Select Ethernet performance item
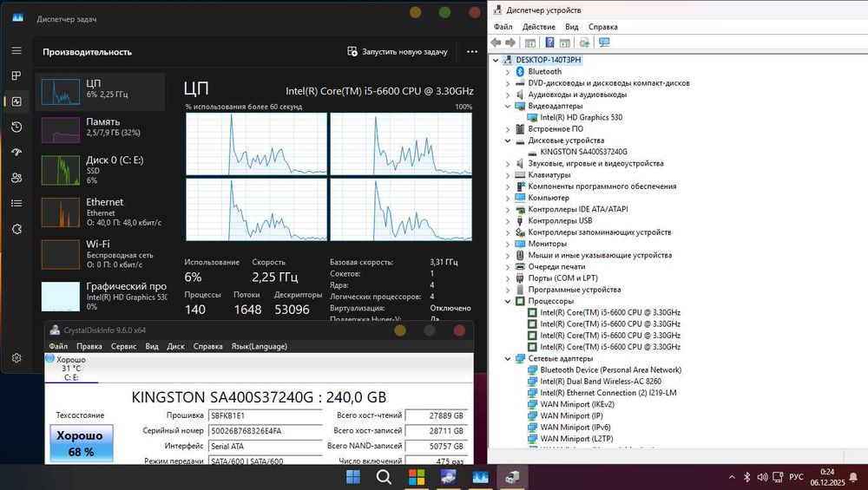 [x=101, y=212]
